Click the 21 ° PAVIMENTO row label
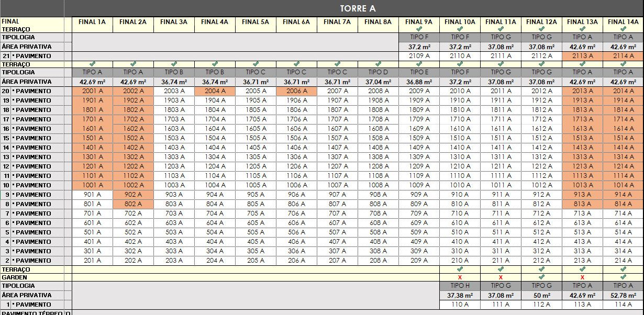Image resolution: width=644 pixels, height=315 pixels. click(x=32, y=56)
